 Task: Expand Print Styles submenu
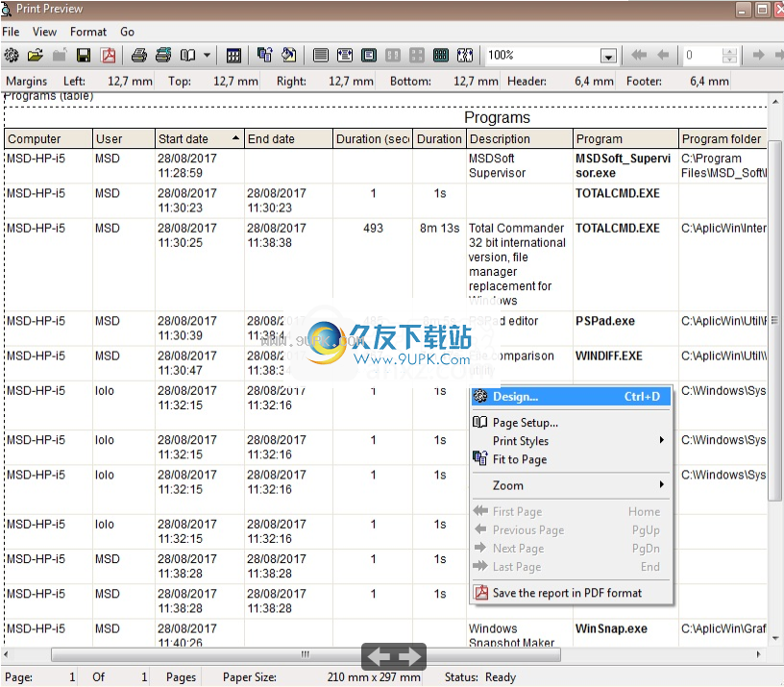coord(571,441)
